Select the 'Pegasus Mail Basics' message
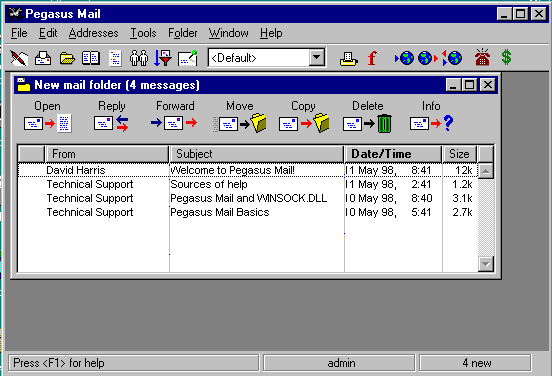This screenshot has height=376, width=552. click(248, 212)
